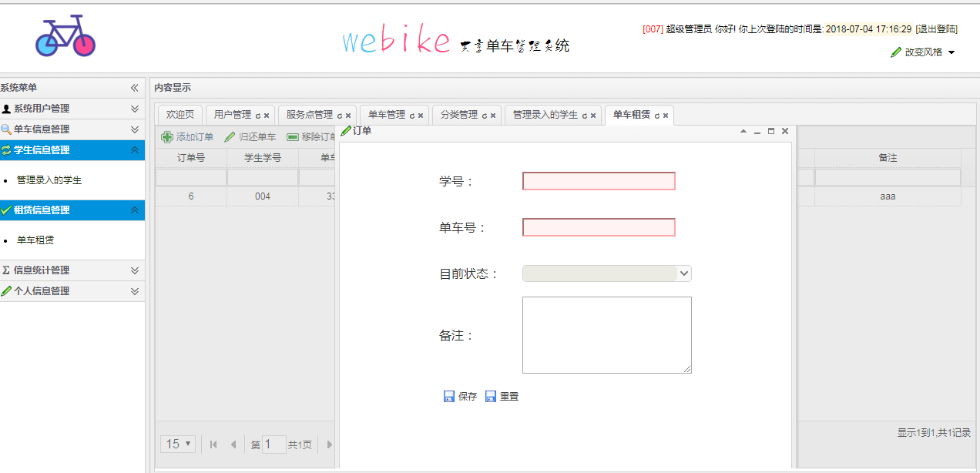This screenshot has height=473, width=980.
Task: Go to first page in pager
Action: [213, 444]
